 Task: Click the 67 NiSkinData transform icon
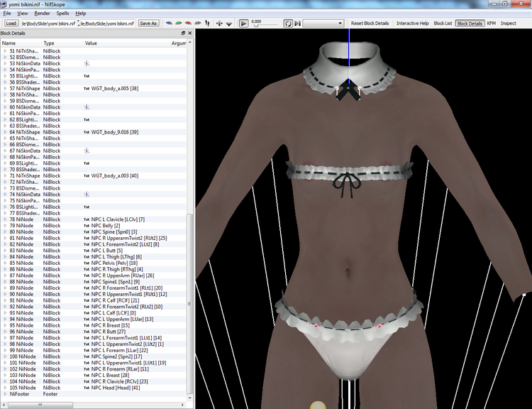(x=87, y=151)
